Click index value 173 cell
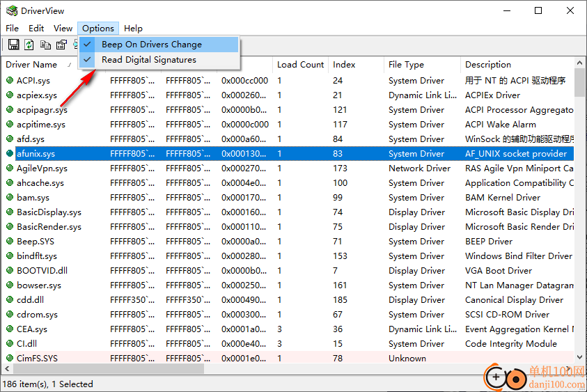 [340, 168]
